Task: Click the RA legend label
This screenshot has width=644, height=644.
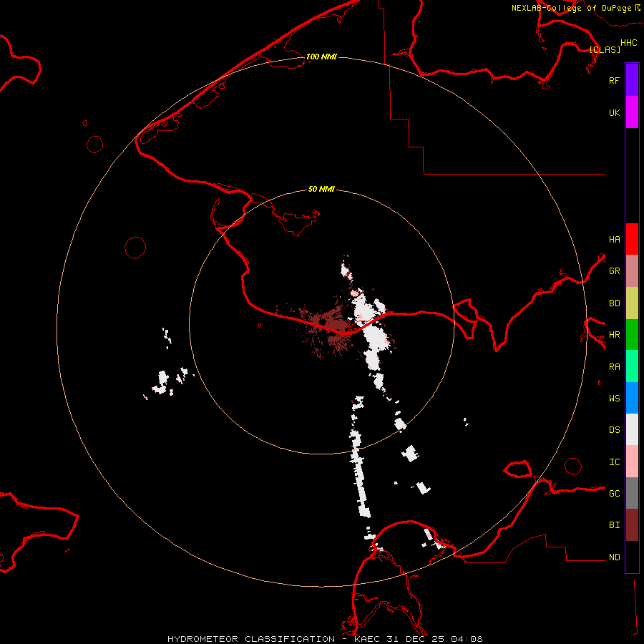Action: pos(614,367)
